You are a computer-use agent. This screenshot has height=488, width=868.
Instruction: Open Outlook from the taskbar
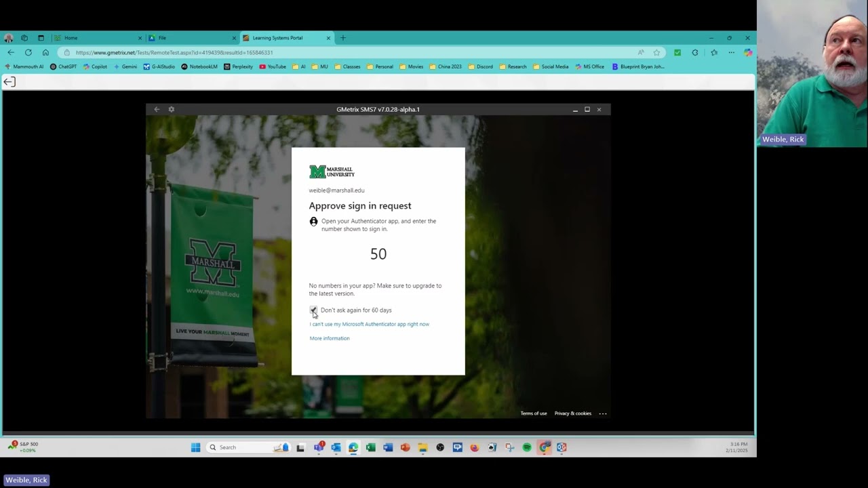pyautogui.click(x=336, y=447)
